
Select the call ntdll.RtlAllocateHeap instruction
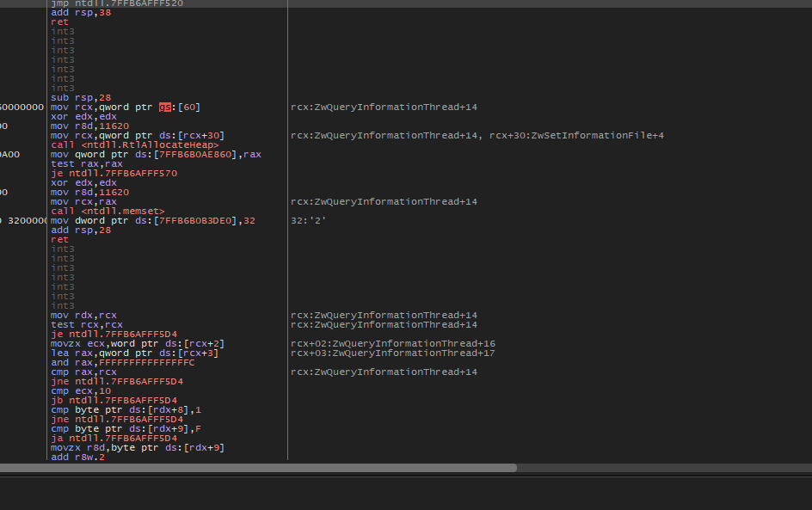click(x=134, y=145)
